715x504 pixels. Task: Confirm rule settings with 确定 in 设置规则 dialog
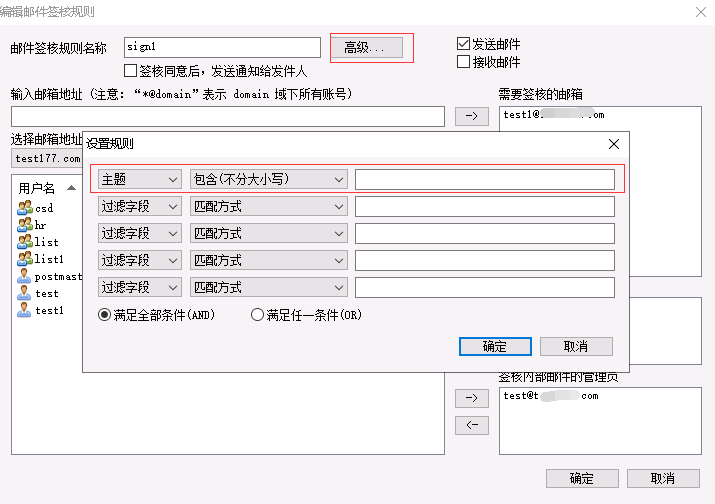click(x=495, y=346)
